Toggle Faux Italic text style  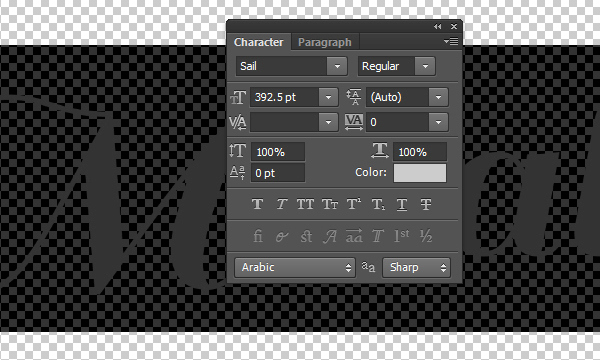(x=282, y=204)
